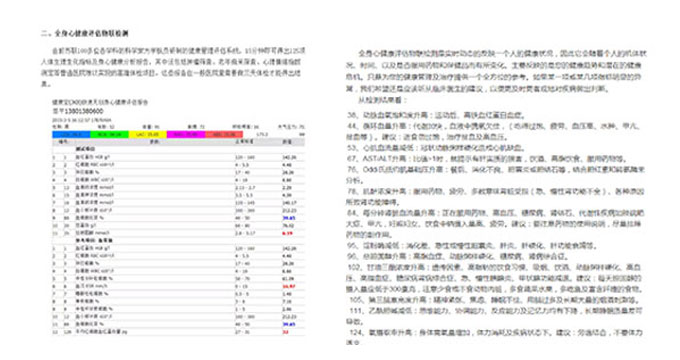Screen dimensions: 680x360
Task: Click item 44 in the results list
Action: pyautogui.click(x=493, y=131)
